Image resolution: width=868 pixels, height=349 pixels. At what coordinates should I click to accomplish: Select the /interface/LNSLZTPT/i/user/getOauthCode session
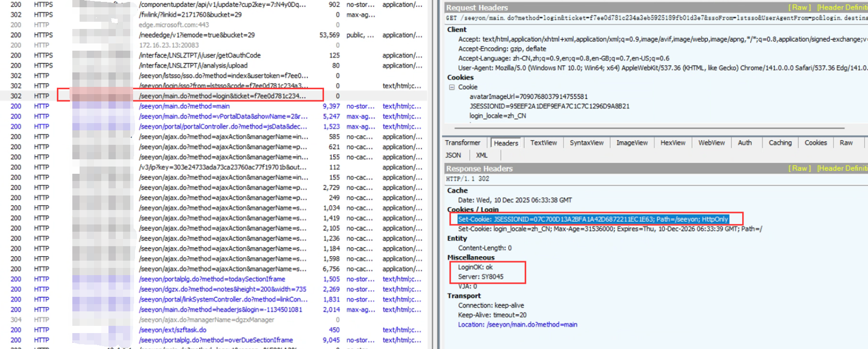point(200,56)
